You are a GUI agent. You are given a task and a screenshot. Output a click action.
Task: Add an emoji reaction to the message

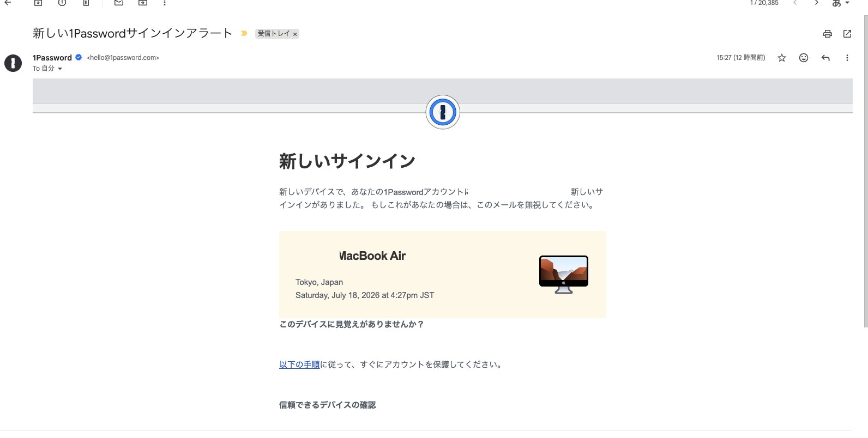(804, 58)
